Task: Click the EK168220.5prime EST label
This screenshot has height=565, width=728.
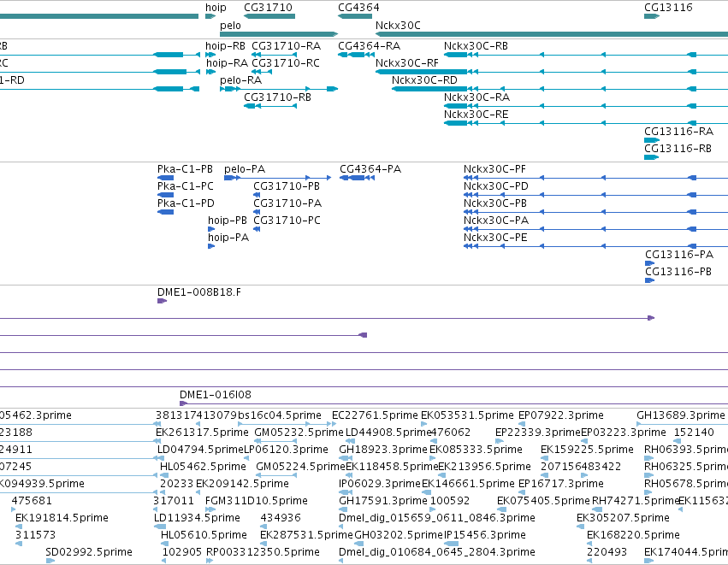Action: [x=633, y=535]
